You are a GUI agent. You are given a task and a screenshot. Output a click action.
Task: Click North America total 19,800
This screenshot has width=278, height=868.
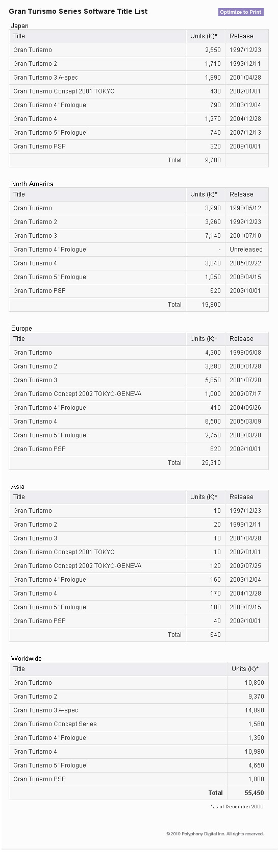pos(211,305)
